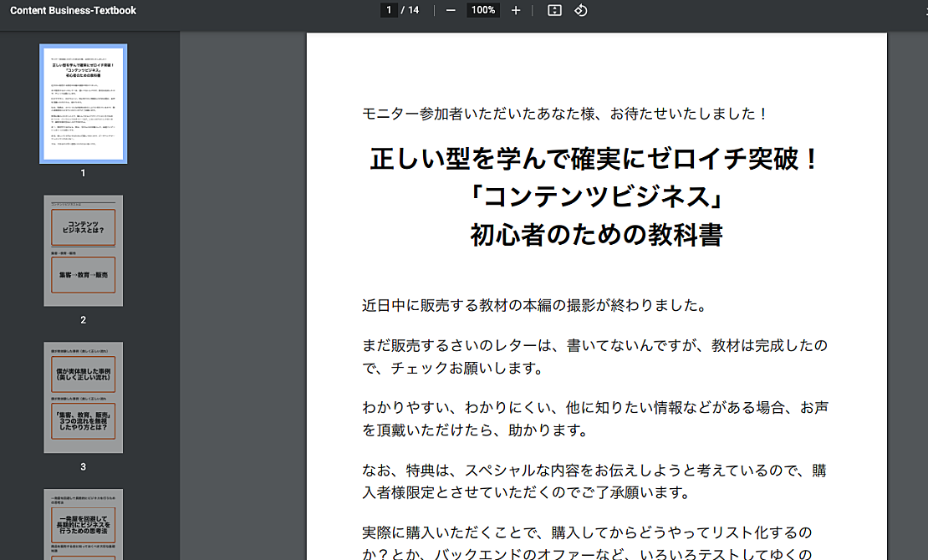Select page 1 thumbnail
928x560 pixels.
84,104
